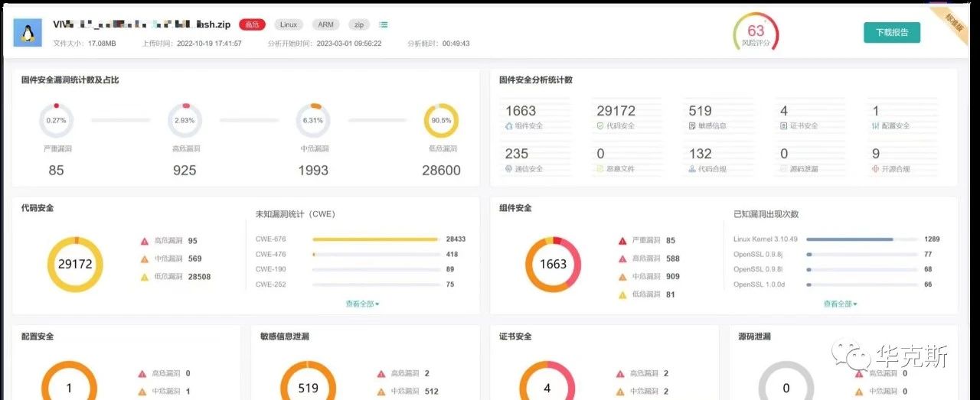Image resolution: width=980 pixels, height=400 pixels.
Task: Click 中危漏洞 warning icon in 组件安全 card
Action: click(622, 277)
